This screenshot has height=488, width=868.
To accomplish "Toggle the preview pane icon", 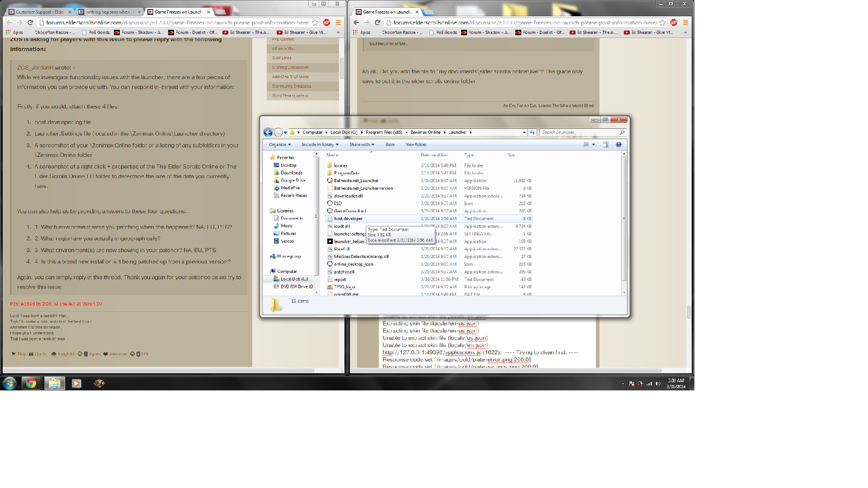I will click(x=606, y=145).
